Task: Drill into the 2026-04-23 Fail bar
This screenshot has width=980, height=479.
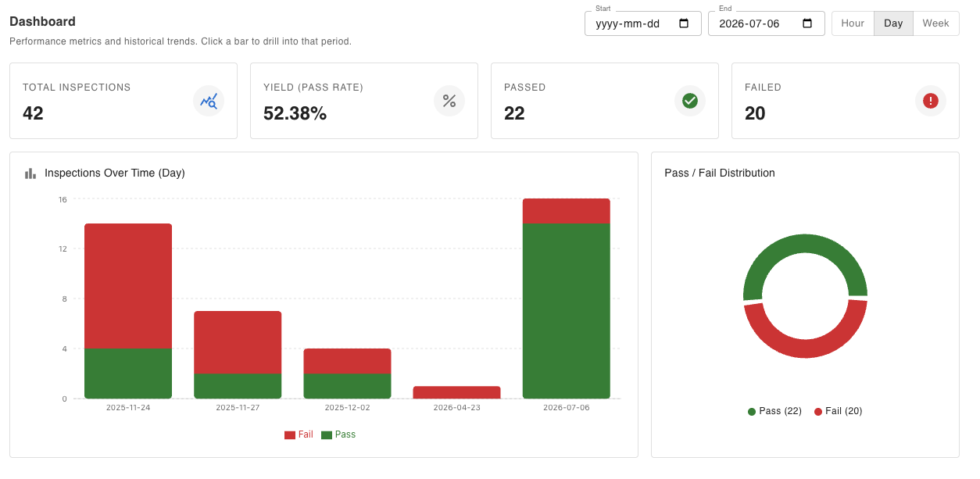Action: point(456,392)
